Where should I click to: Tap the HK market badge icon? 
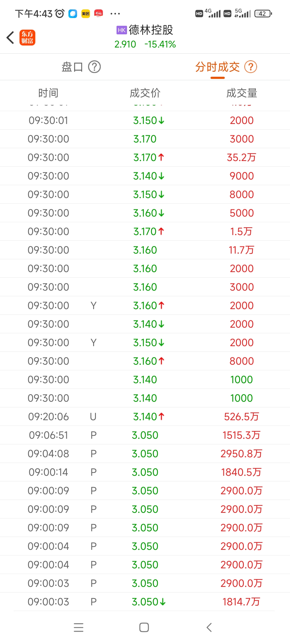coord(121,30)
